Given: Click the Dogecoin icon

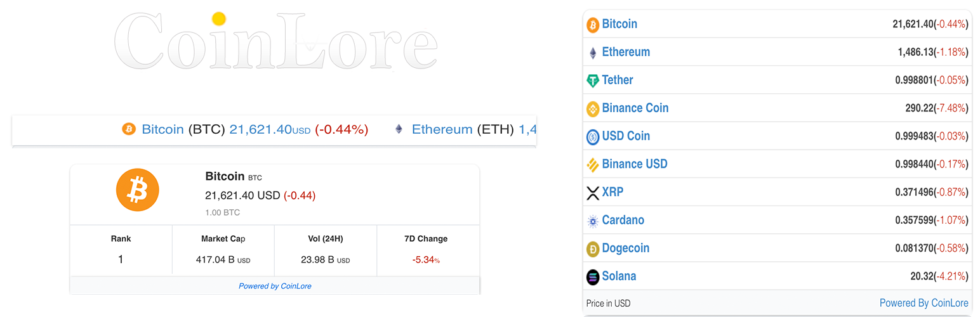Looking at the screenshot, I should point(592,249).
